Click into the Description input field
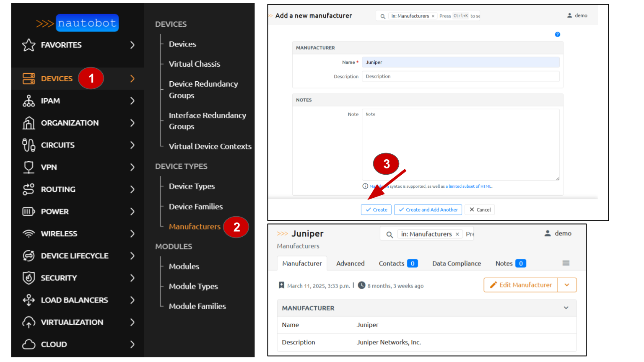Screen dimensions: 644x362 click(460, 77)
